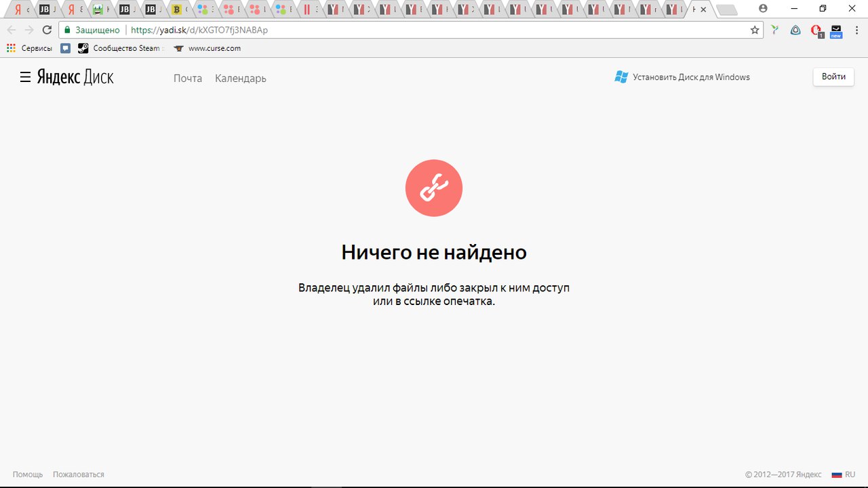Open the Почта link
Screen dimensions: 868x488
point(188,79)
